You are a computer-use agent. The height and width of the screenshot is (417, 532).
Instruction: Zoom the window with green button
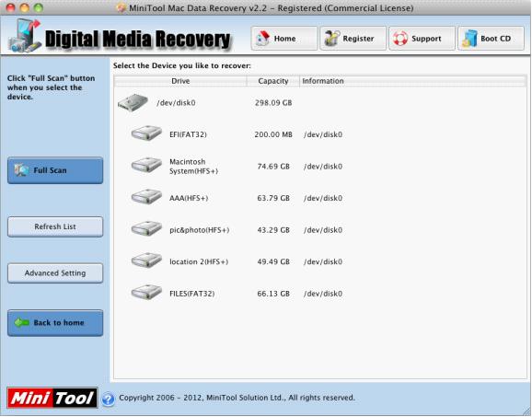click(39, 7)
